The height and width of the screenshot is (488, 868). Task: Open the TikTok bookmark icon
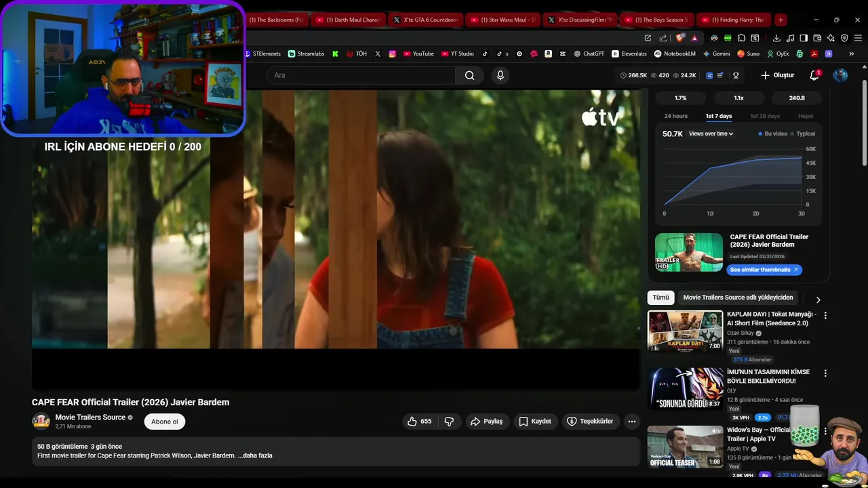[x=485, y=54]
